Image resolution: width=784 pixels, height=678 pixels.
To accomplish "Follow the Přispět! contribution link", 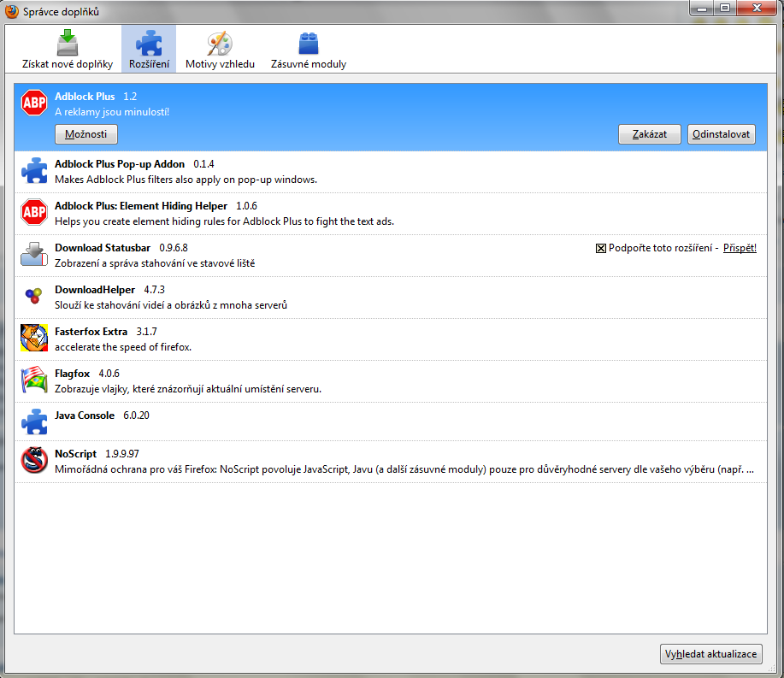I will tap(740, 248).
